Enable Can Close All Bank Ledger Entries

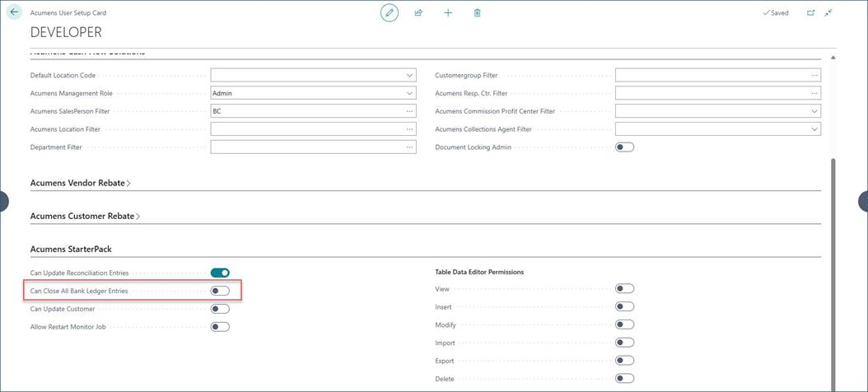220,291
